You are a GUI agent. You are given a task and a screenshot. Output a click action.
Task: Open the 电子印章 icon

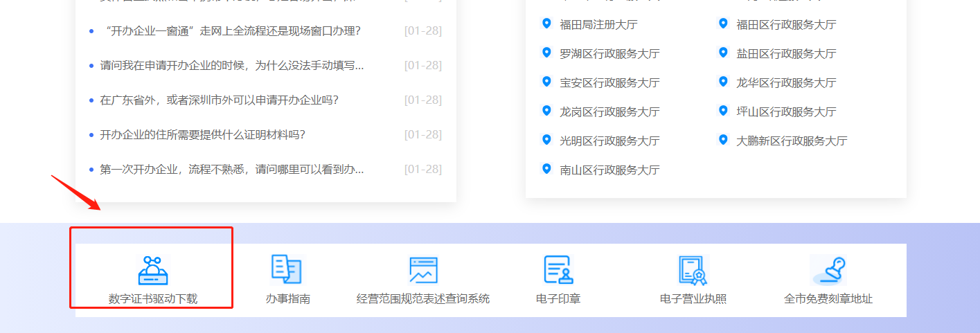pos(558,269)
